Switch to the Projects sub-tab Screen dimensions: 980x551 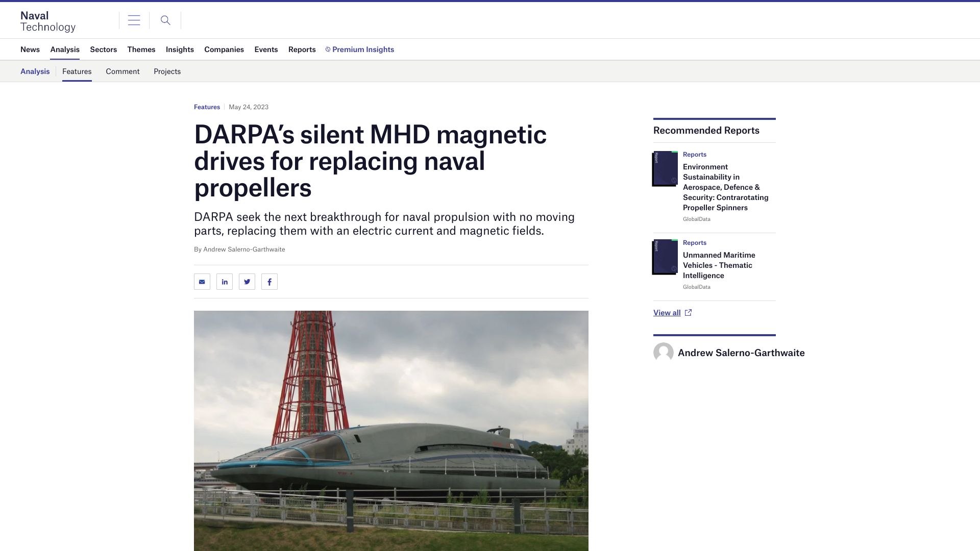(167, 71)
